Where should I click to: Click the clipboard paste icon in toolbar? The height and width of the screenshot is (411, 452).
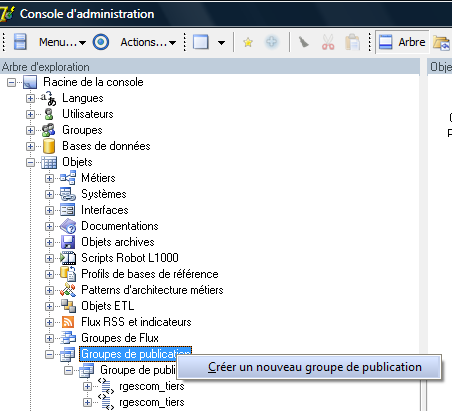352,42
